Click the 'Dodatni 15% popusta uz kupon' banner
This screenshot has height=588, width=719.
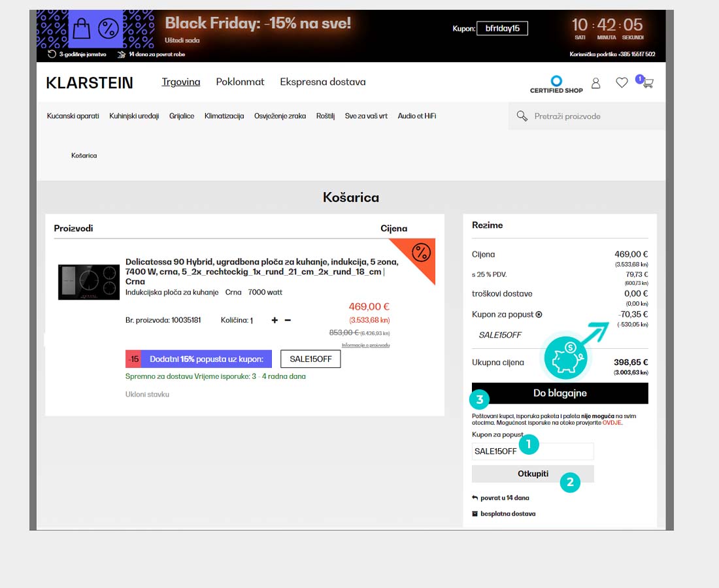(x=199, y=359)
